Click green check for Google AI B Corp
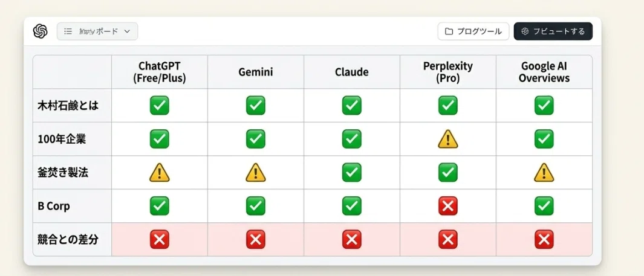Viewport: 644px width, 276px height. pos(544,206)
